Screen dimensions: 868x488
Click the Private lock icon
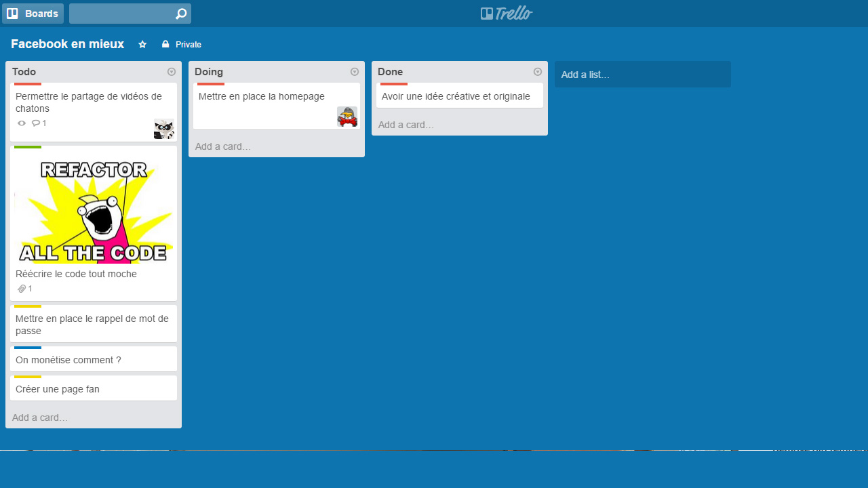coord(165,44)
